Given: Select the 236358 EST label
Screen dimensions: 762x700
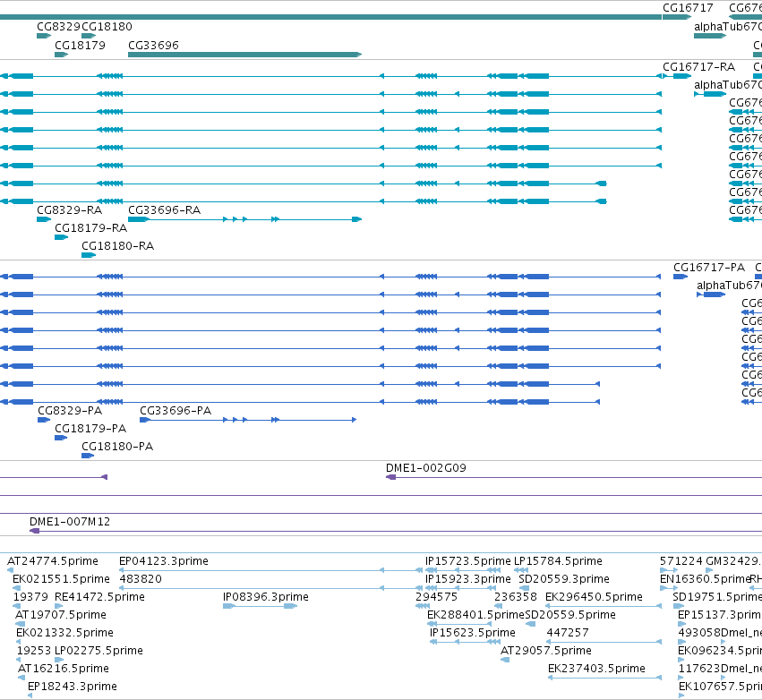Looking at the screenshot, I should tap(516, 597).
